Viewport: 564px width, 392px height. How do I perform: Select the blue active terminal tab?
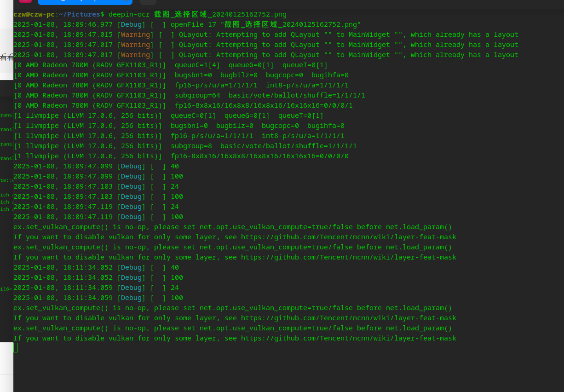click(85, 2)
